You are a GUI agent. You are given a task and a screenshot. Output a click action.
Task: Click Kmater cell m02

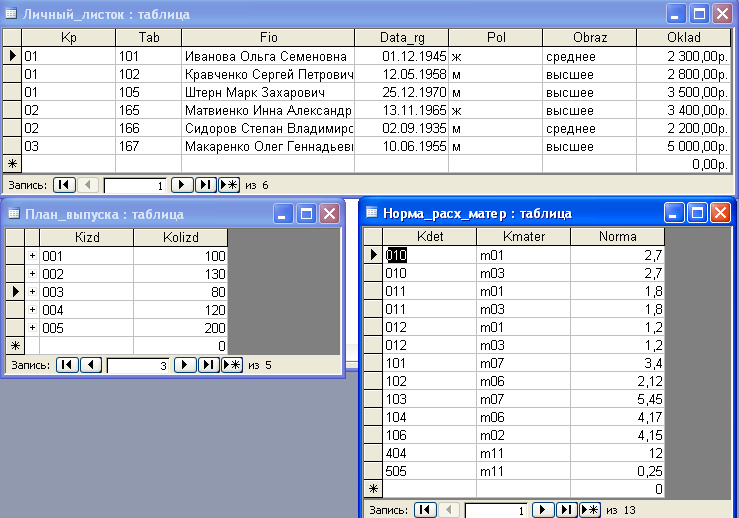[524, 435]
